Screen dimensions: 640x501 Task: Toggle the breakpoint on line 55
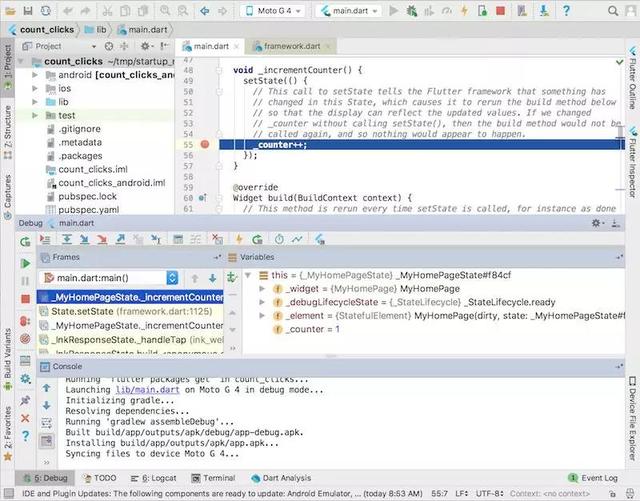pos(205,144)
